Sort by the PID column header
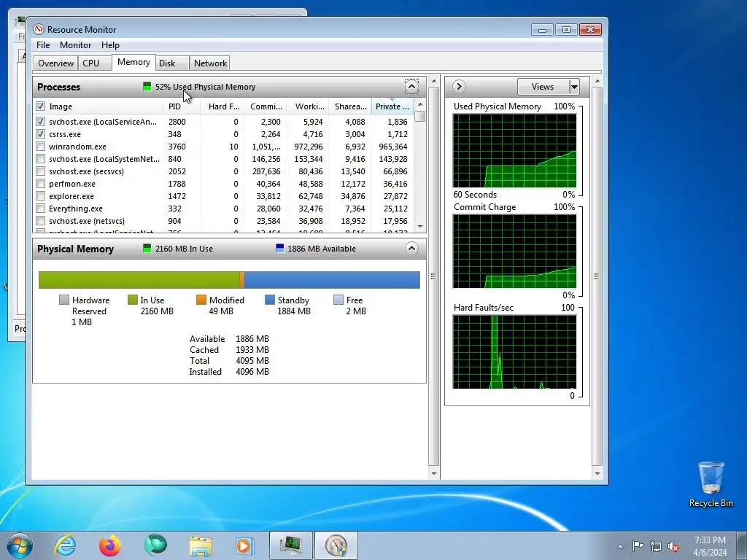This screenshot has height=560, width=747. (x=182, y=106)
